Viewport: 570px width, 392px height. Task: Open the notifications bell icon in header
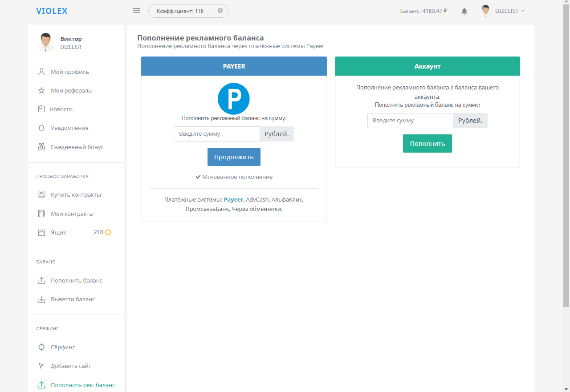coord(464,11)
